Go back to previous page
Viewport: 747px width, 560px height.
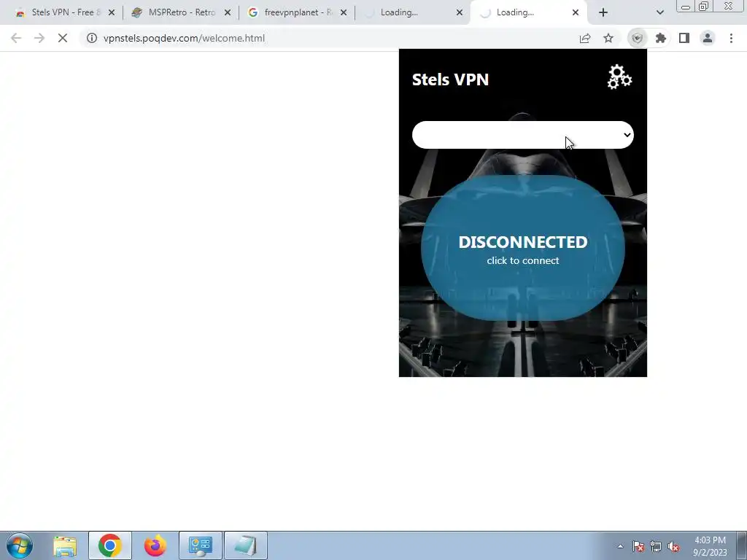point(16,38)
